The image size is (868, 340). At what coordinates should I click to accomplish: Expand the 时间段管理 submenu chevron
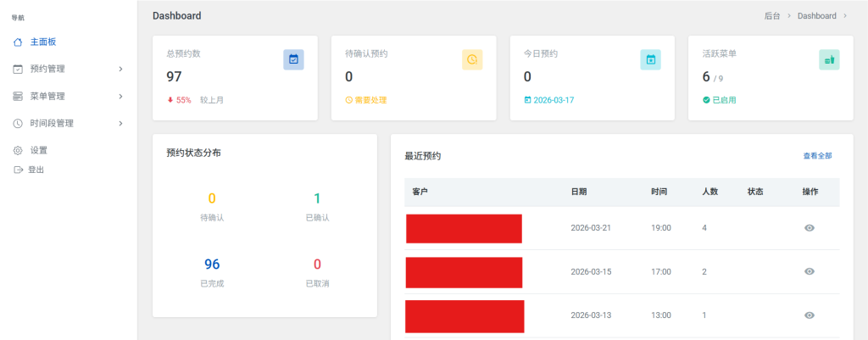pyautogui.click(x=120, y=123)
